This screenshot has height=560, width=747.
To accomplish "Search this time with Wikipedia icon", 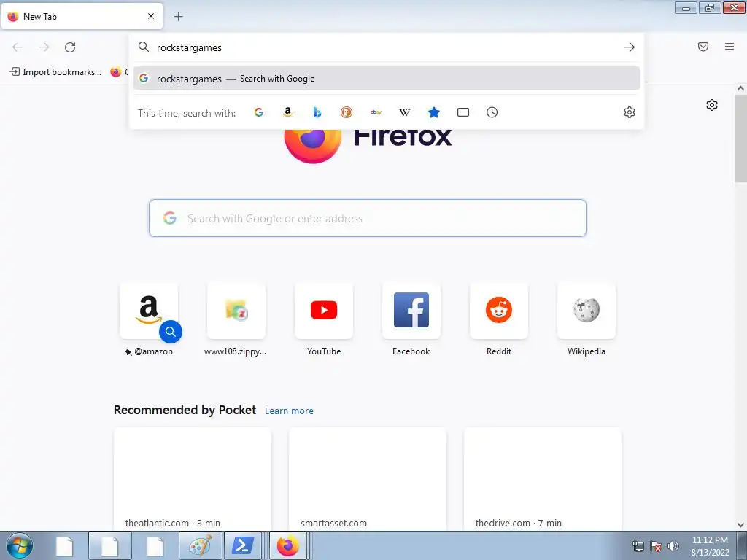I will [405, 112].
